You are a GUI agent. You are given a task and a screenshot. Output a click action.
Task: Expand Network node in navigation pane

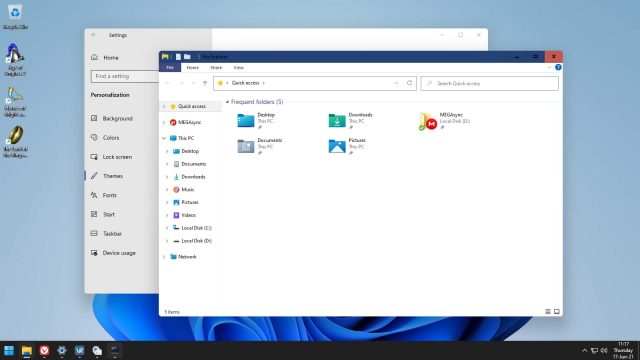pyautogui.click(x=164, y=257)
